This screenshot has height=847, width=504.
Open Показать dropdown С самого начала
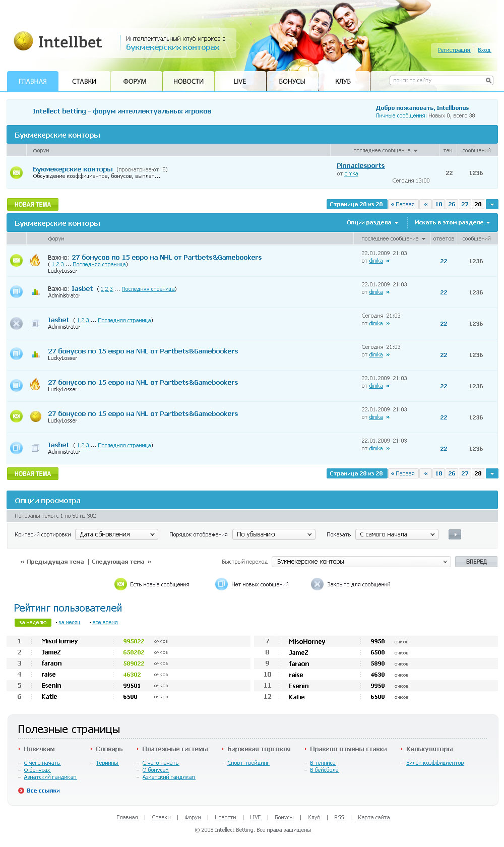point(397,534)
